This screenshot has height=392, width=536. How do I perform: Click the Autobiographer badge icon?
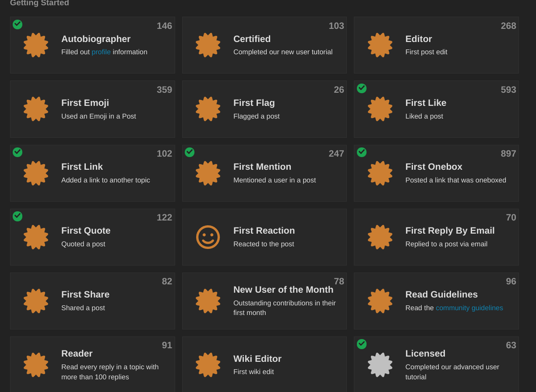pos(36,45)
